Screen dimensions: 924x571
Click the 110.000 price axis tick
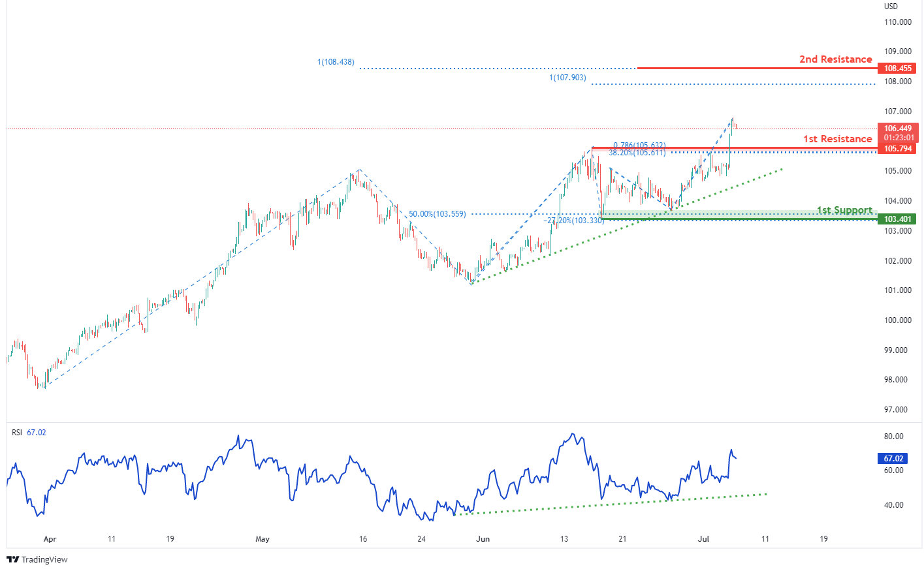(x=898, y=22)
